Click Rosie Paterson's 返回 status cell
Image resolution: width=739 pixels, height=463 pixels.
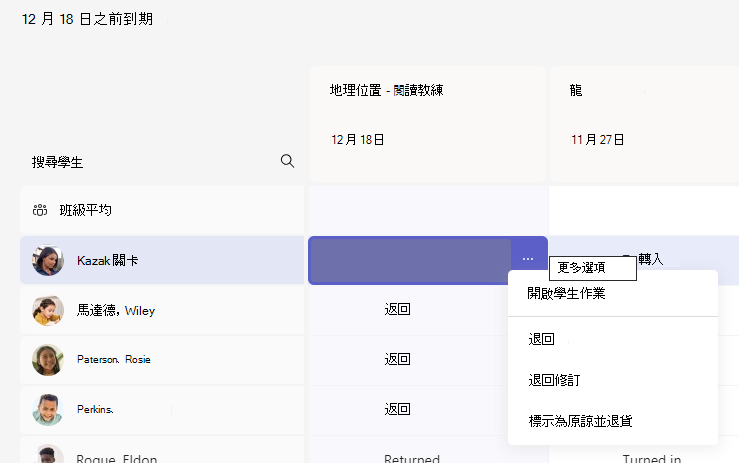(397, 360)
